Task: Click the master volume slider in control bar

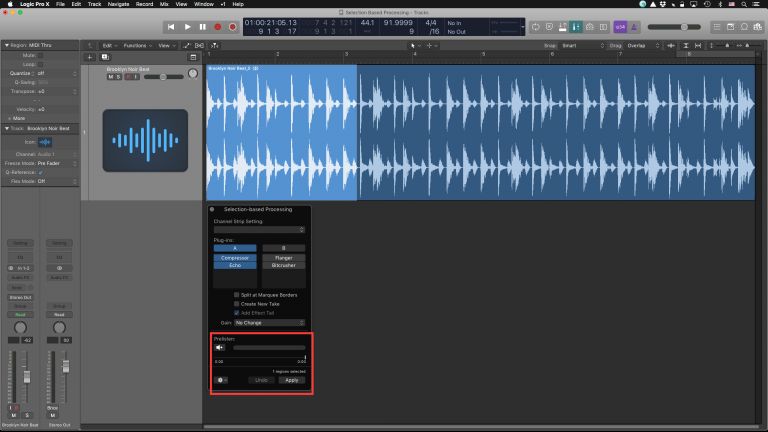Action: 674,27
